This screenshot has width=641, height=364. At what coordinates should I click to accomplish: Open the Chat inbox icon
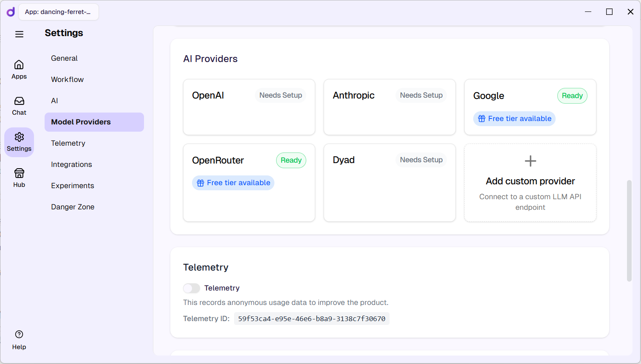tap(19, 101)
